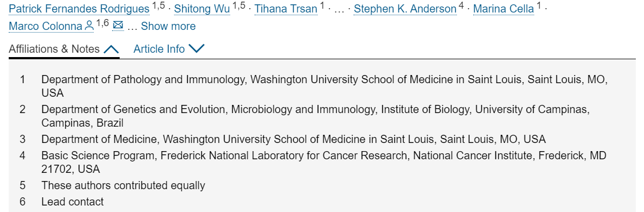Expand the Article Info down chevron
The width and height of the screenshot is (644, 212).
pos(196,49)
